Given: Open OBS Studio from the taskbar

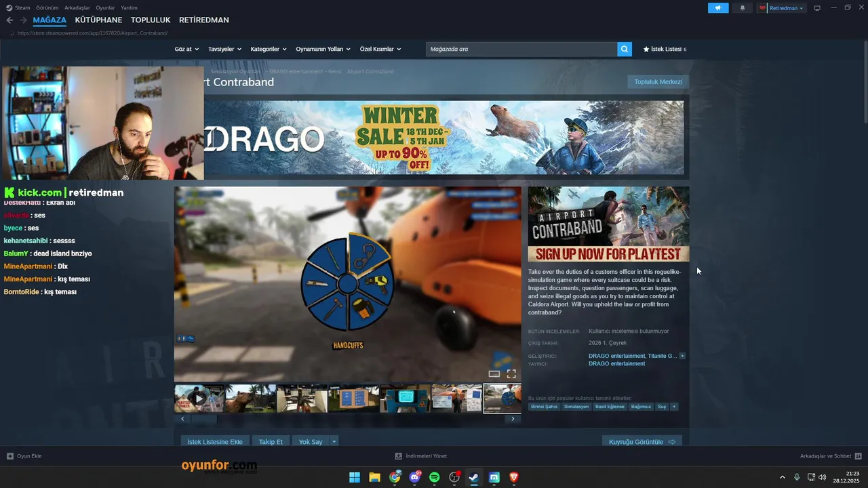Looking at the screenshot, I should click(x=454, y=477).
